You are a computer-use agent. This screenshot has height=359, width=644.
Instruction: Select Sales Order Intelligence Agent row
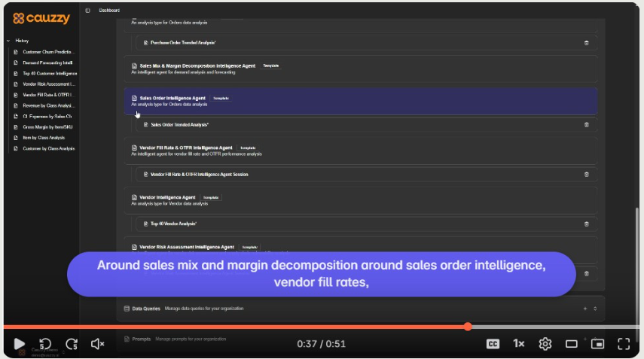click(360, 101)
